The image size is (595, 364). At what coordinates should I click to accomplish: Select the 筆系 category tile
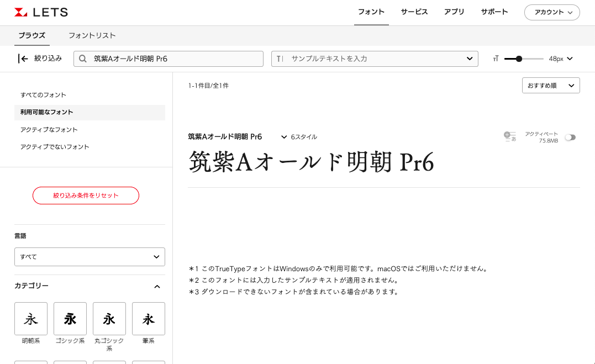149,319
